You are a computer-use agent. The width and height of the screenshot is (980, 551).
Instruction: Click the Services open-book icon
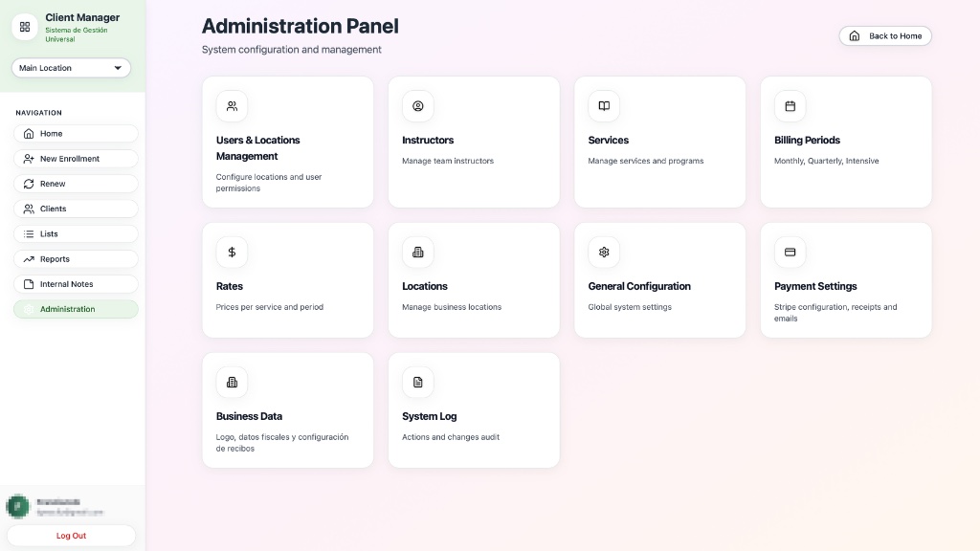(604, 106)
